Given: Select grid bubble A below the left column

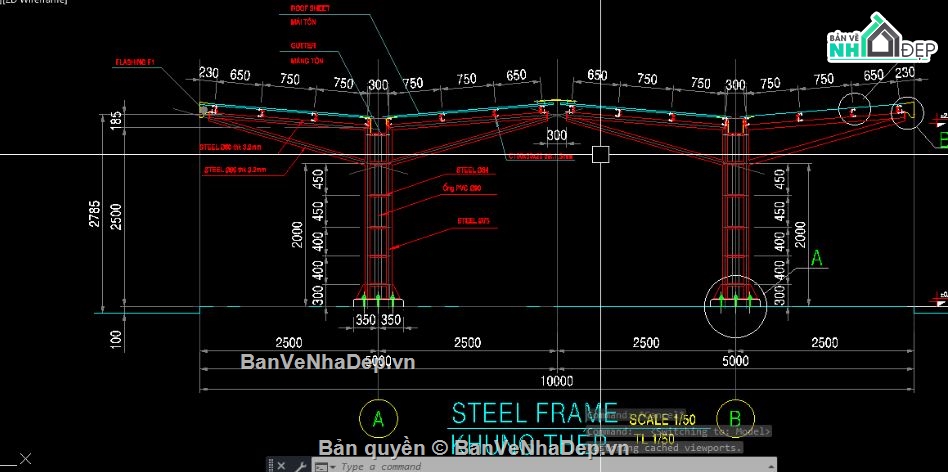Looking at the screenshot, I should click(x=377, y=418).
